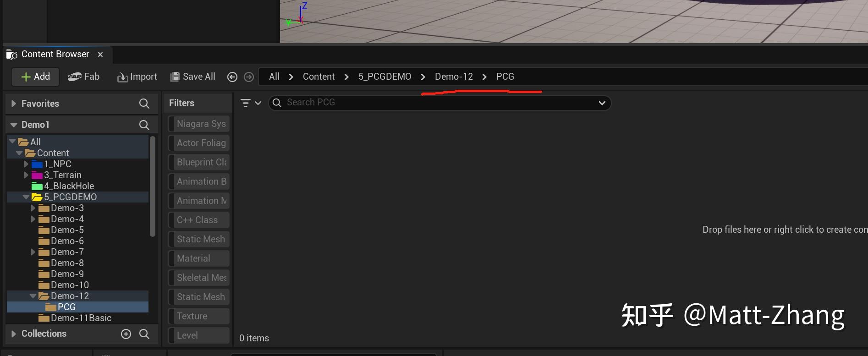Viewport: 868px width, 356px height.
Task: Collapse the Content folder arrow
Action: click(19, 153)
